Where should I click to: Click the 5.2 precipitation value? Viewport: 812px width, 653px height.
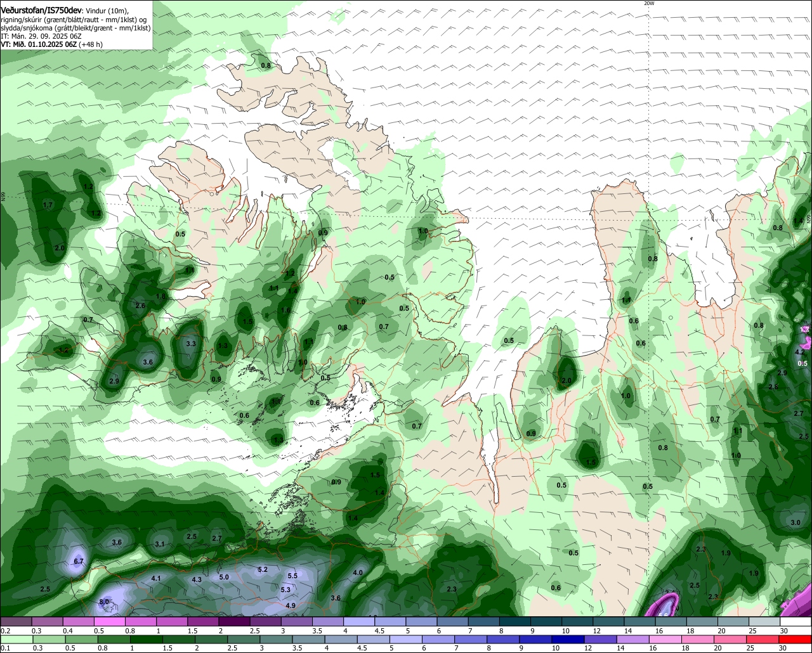(263, 569)
